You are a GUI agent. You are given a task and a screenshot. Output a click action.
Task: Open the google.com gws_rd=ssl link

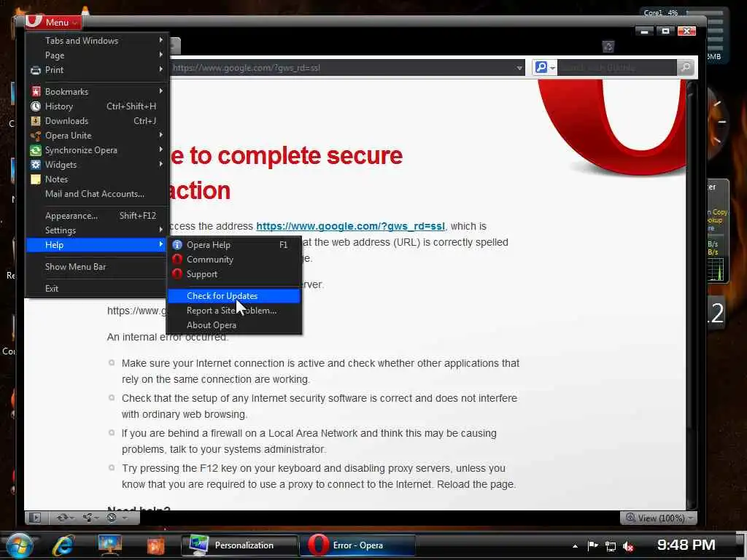click(x=351, y=226)
